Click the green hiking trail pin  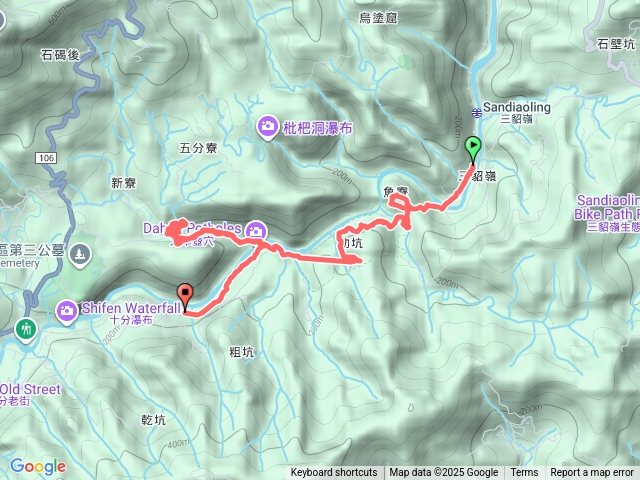pos(27,330)
